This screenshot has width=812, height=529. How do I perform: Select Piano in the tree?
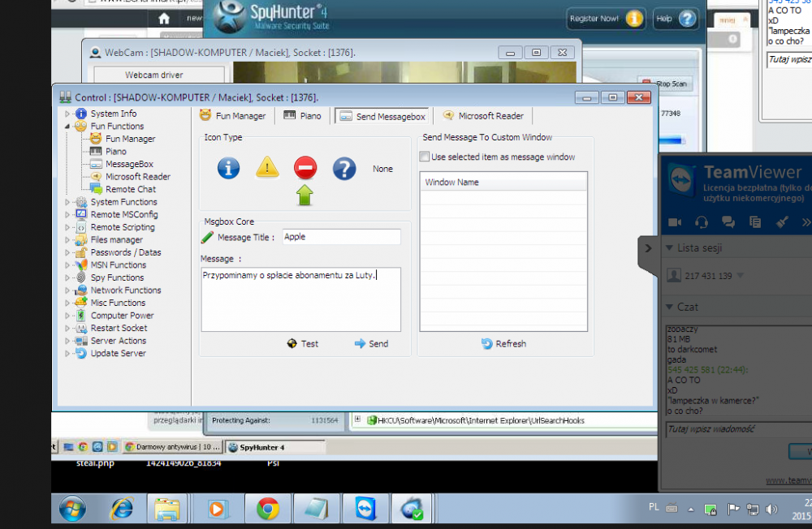[x=115, y=151]
